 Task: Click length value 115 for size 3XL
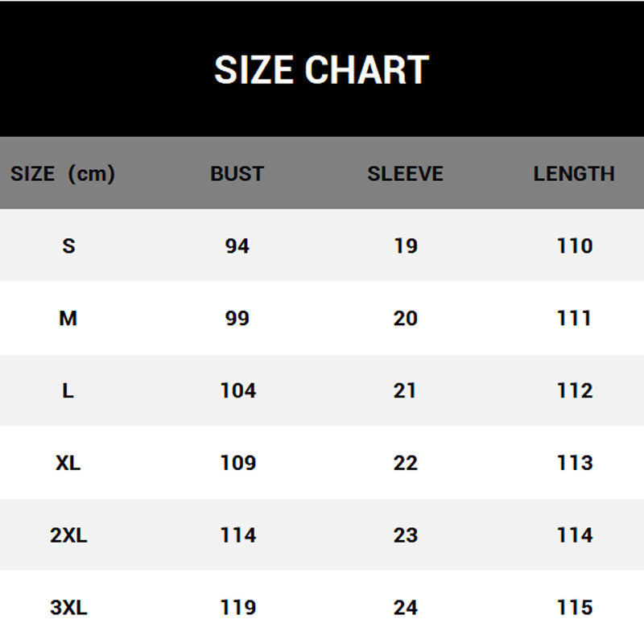(x=575, y=608)
